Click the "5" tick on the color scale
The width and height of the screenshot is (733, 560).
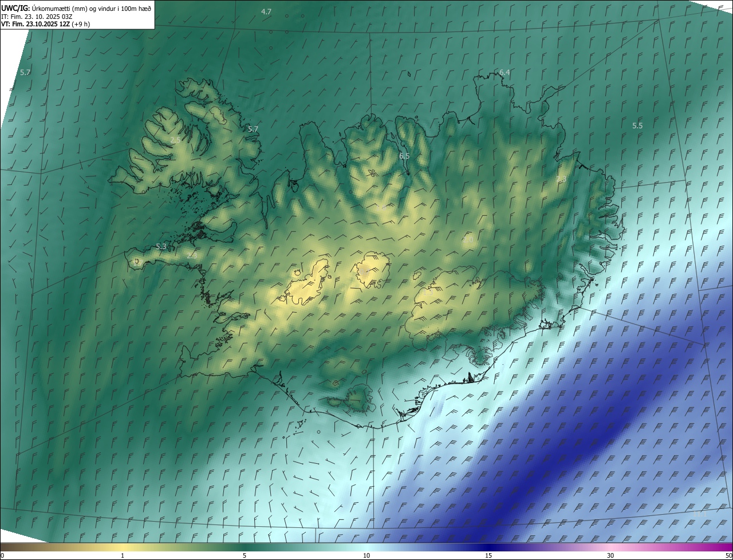click(245, 555)
